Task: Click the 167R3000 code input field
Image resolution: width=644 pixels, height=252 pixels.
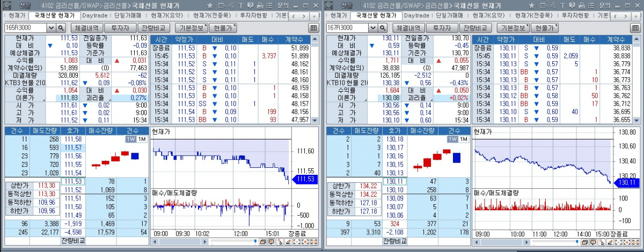Action: pyautogui.click(x=348, y=27)
